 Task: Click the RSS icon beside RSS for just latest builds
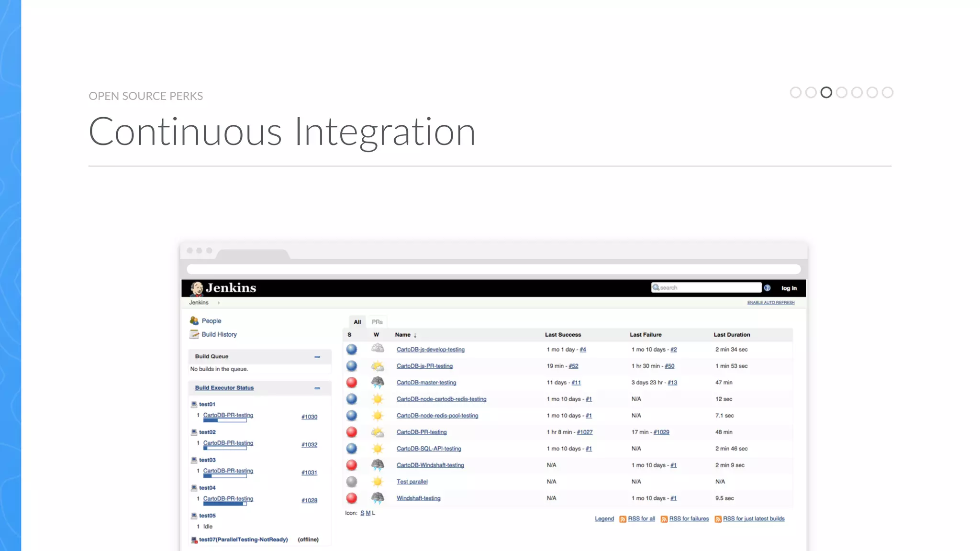coord(718,519)
